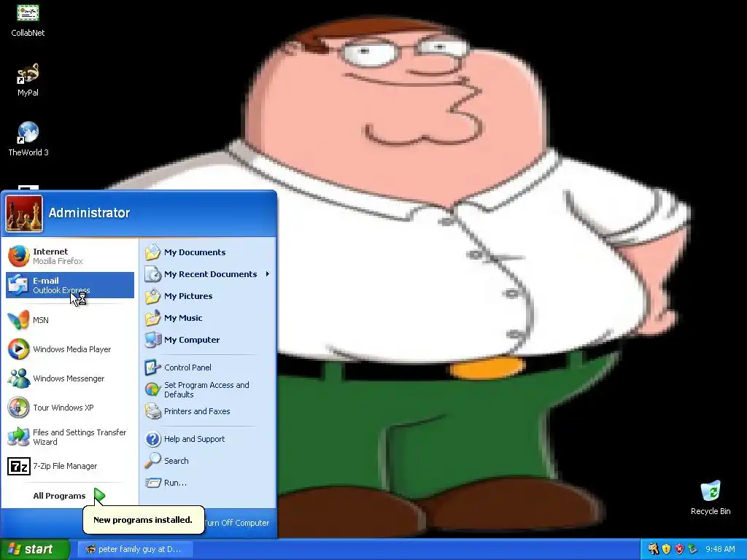
Task: Switch to peter family guy taskbar window
Action: pyautogui.click(x=135, y=549)
